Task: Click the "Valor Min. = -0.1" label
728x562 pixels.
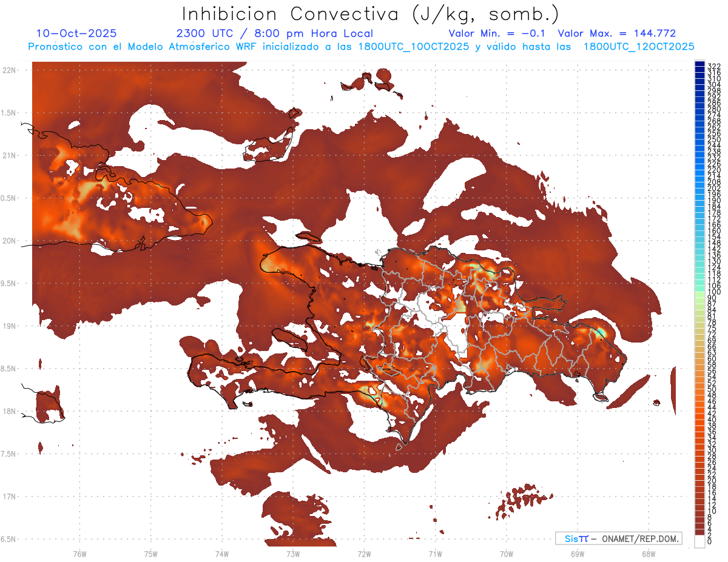Action: click(x=498, y=33)
